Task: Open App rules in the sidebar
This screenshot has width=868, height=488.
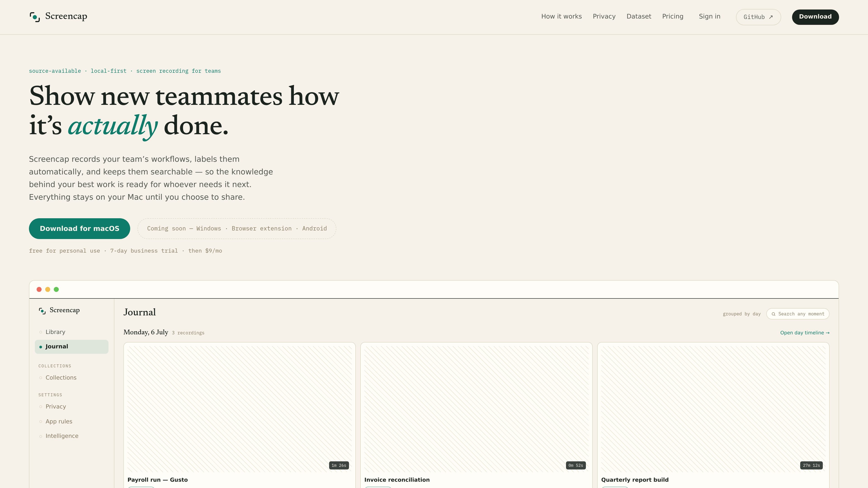Action: (71, 421)
